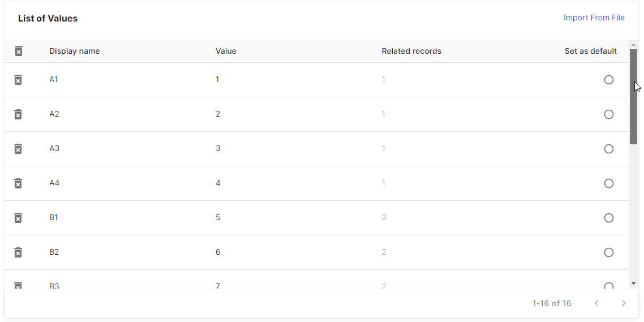Go to previous page of values
Image resolution: width=644 pixels, height=322 pixels.
point(596,303)
